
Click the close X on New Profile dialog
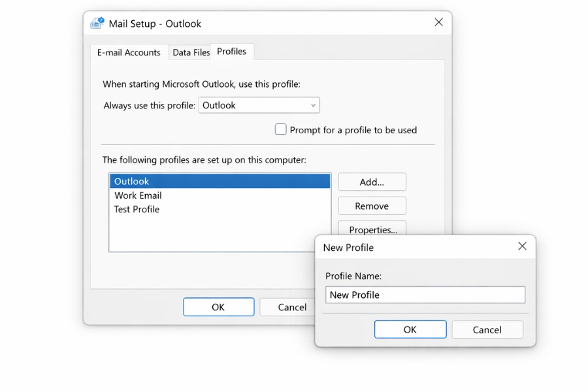point(521,246)
